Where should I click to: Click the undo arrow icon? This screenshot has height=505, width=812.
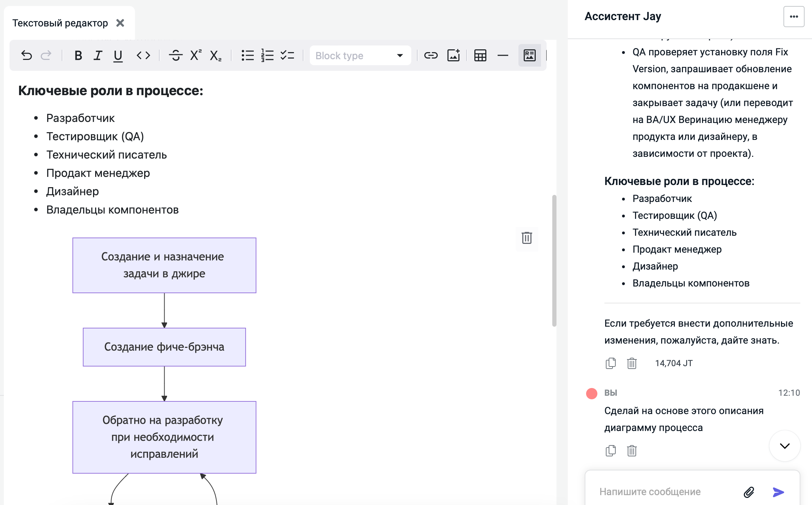click(x=26, y=56)
